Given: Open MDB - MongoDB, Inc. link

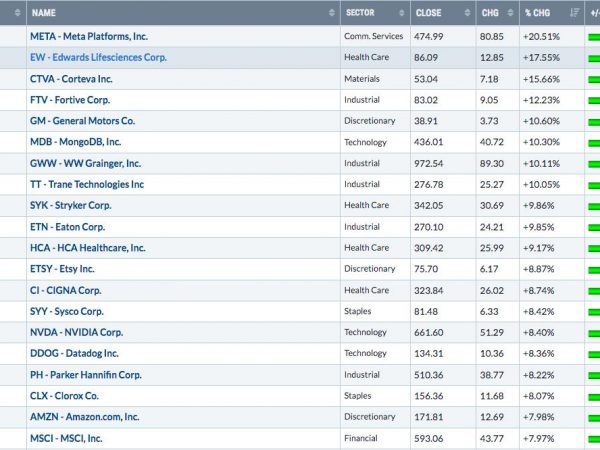Looking at the screenshot, I should click(75, 142).
